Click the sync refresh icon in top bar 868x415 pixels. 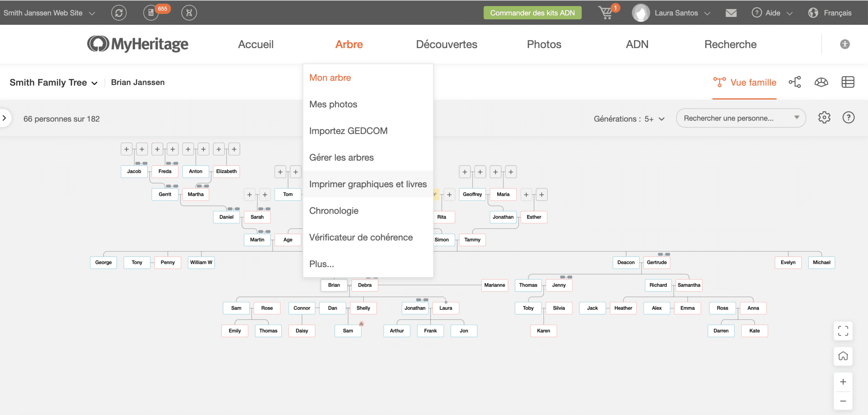click(119, 13)
